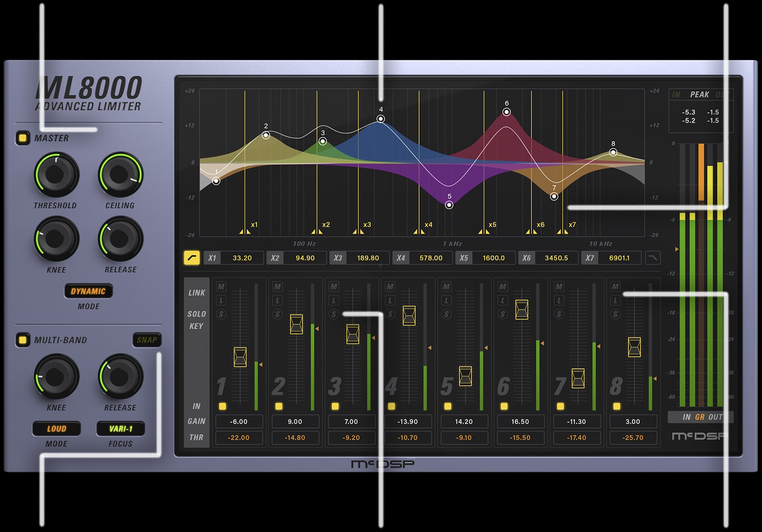
Task: Click the band 5 M button
Action: coord(446,286)
